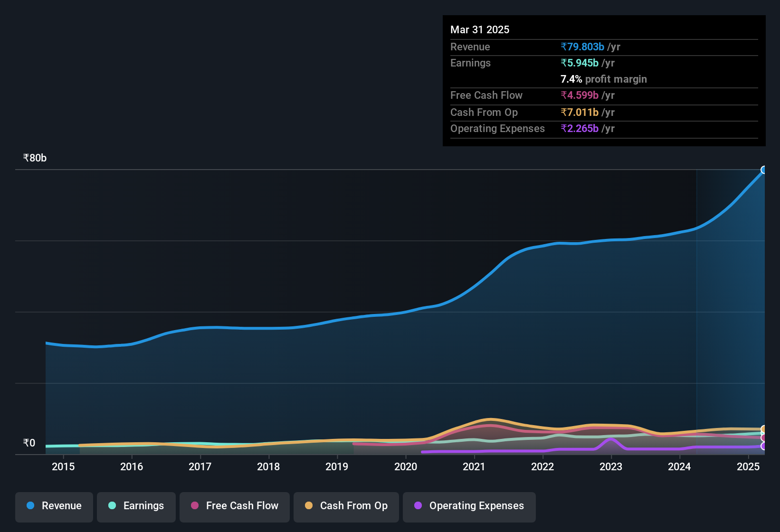Viewport: 780px width, 532px height.
Task: Click the blue Revenue end-point marker
Action: point(764,170)
